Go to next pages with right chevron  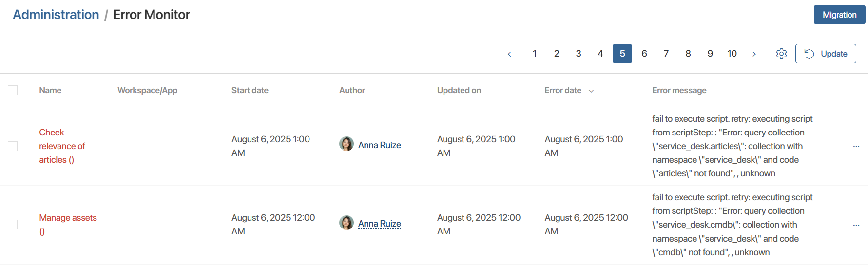(754, 54)
